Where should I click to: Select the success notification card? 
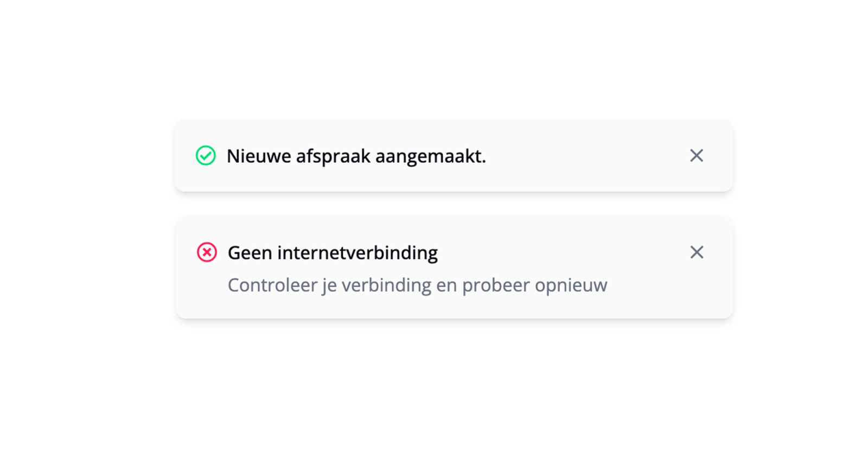(x=454, y=156)
